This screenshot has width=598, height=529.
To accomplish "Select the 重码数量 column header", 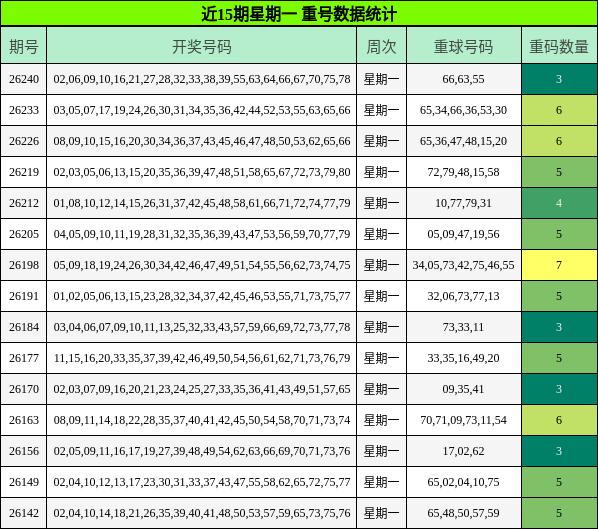I will pos(559,46).
